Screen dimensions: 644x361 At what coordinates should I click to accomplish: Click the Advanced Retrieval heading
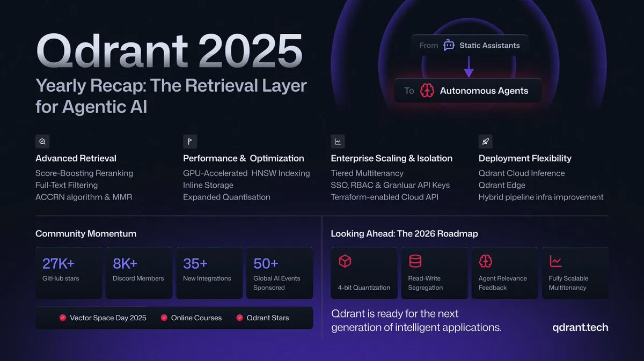point(76,158)
